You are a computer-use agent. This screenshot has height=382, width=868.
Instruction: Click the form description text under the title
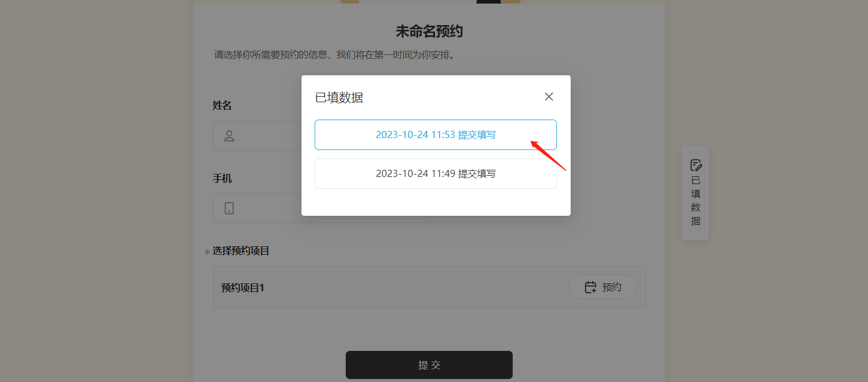[x=334, y=55]
